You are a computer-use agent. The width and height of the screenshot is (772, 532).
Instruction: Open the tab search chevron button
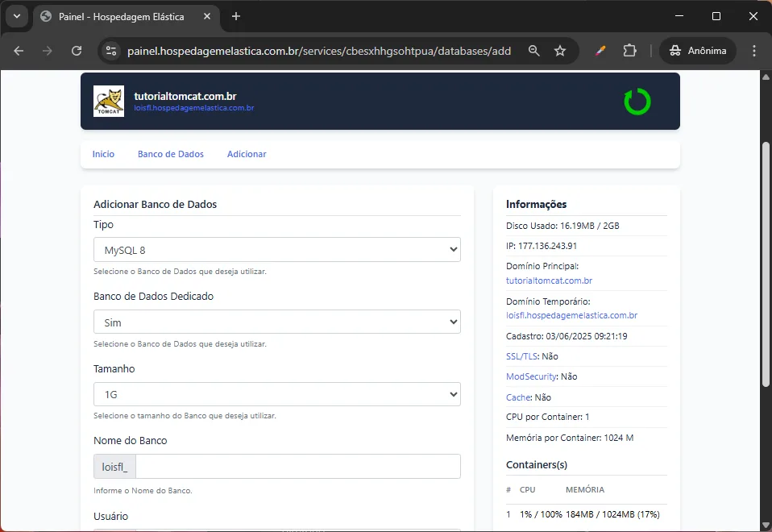point(17,16)
